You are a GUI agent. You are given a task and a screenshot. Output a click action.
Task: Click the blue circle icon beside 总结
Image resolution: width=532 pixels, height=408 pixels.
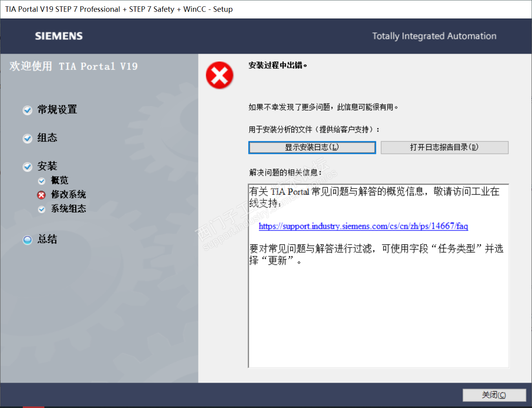click(x=27, y=240)
